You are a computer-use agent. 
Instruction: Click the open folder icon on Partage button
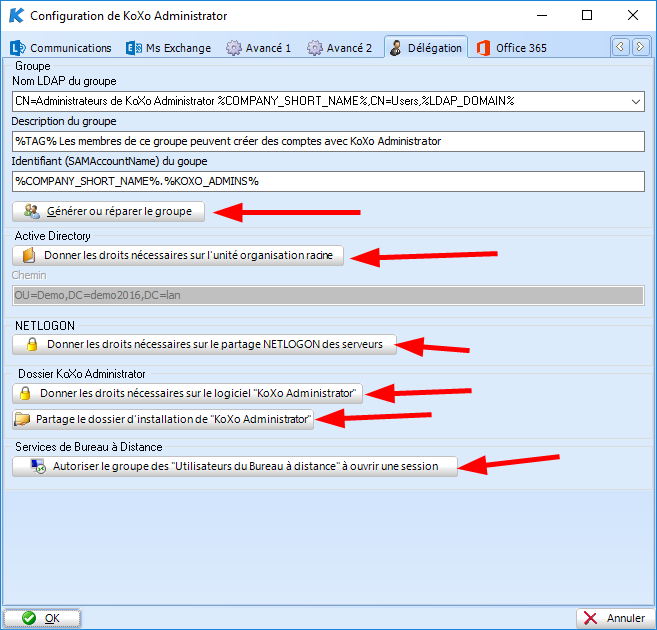coord(22,419)
